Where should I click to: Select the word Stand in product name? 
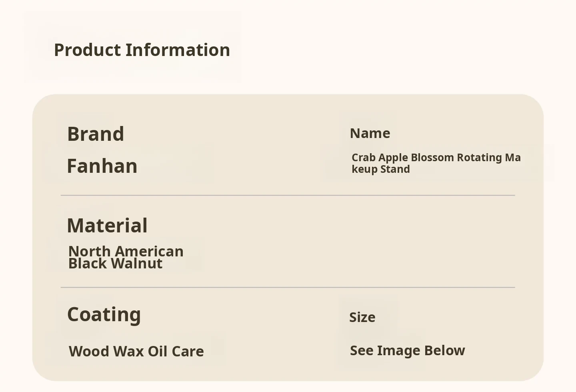click(x=395, y=169)
